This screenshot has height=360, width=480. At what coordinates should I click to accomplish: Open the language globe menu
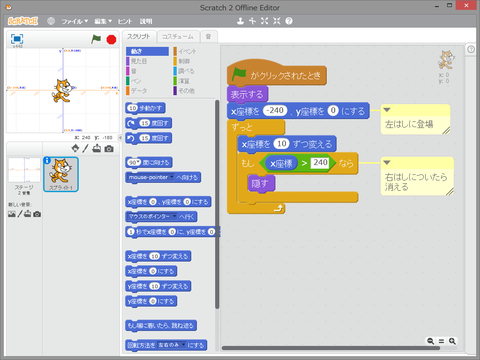coord(51,21)
